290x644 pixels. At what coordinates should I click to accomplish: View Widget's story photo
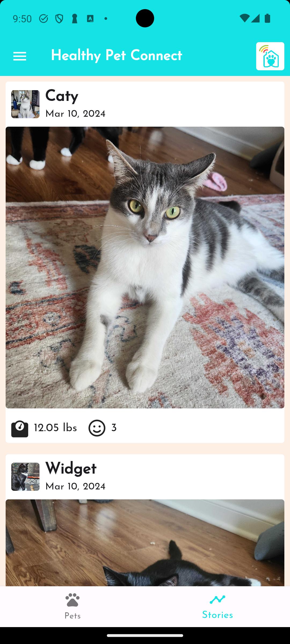point(145,543)
